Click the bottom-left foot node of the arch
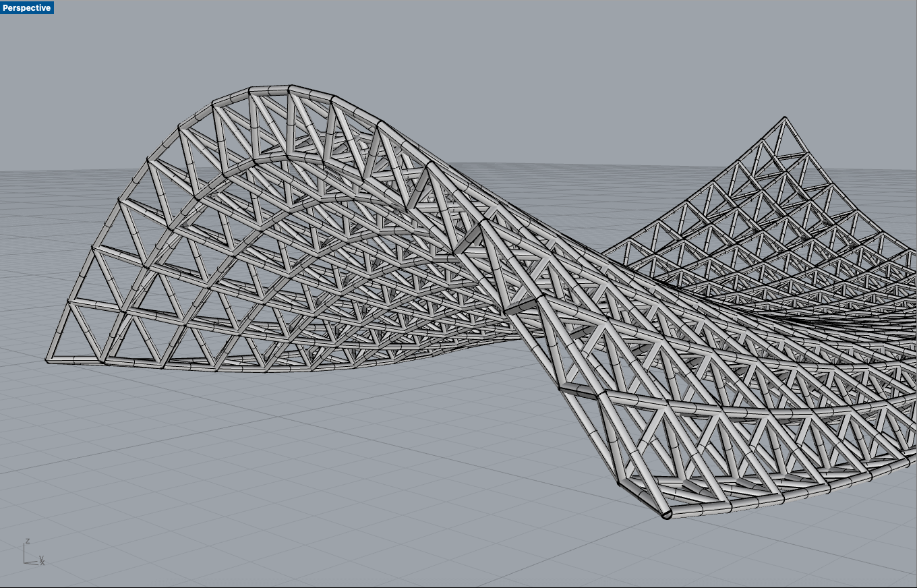 coord(48,359)
